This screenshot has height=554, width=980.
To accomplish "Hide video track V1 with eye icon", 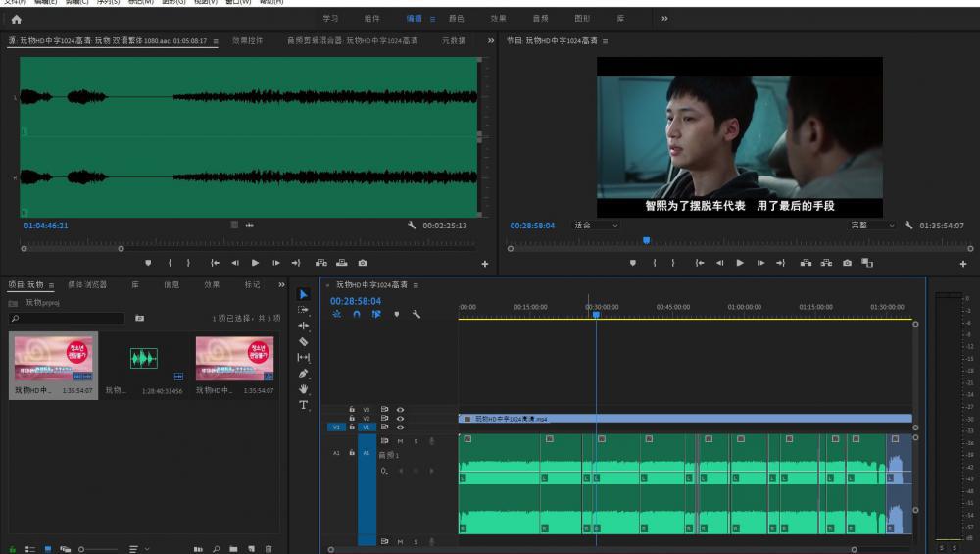I will click(400, 428).
